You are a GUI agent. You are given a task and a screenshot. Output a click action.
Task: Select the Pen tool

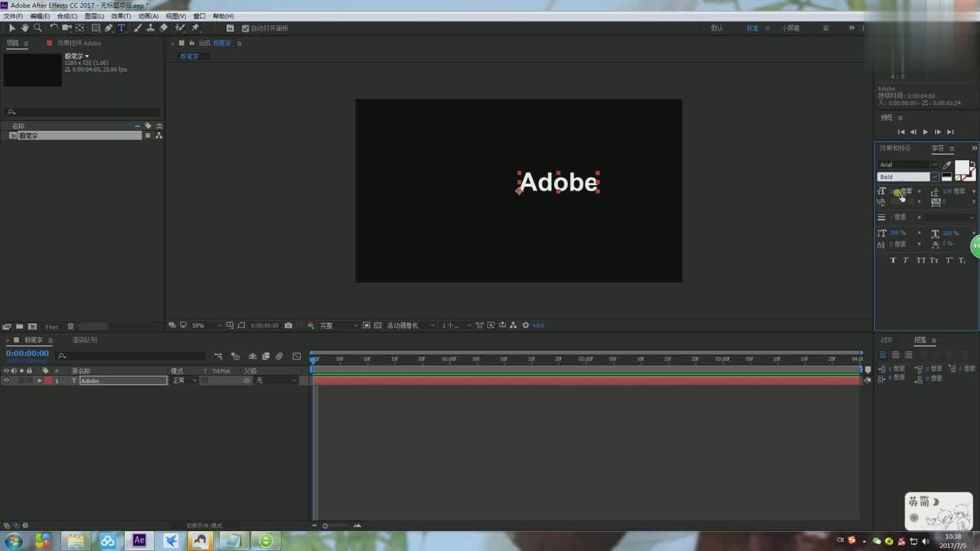109,28
